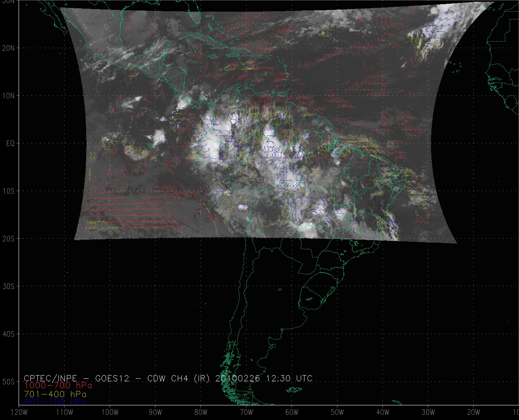Click the 10S latitude axis label
The height and width of the screenshot is (420, 519).
click(8, 191)
